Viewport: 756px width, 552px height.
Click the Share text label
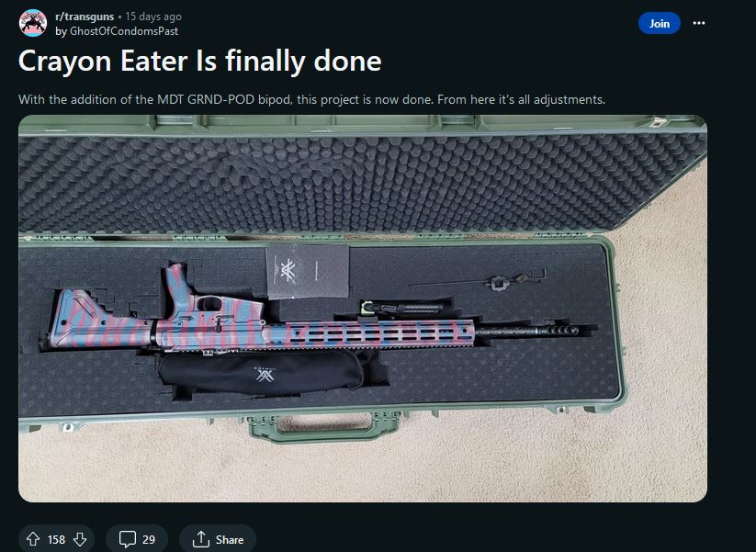tap(230, 539)
